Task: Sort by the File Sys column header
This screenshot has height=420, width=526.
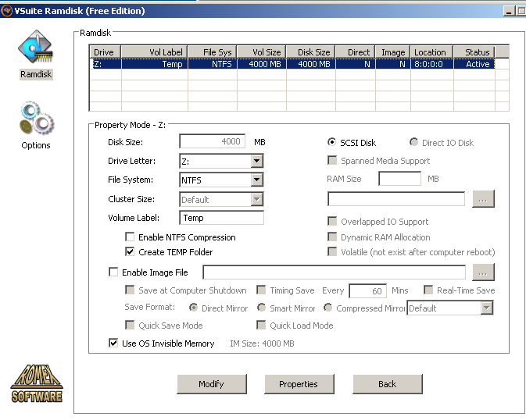Action: pos(213,52)
